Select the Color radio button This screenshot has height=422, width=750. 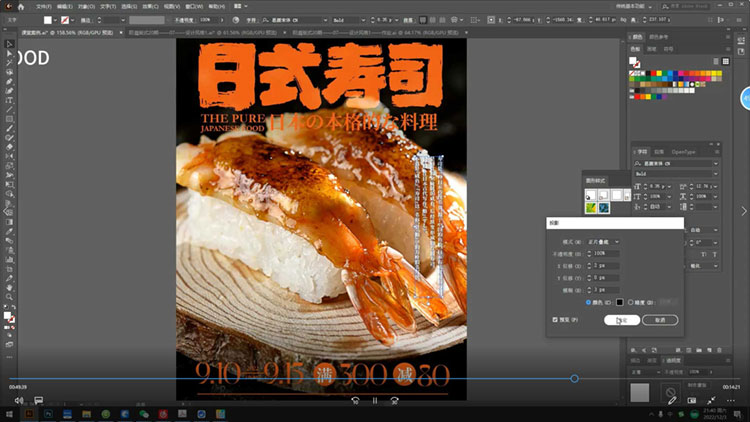pos(589,301)
